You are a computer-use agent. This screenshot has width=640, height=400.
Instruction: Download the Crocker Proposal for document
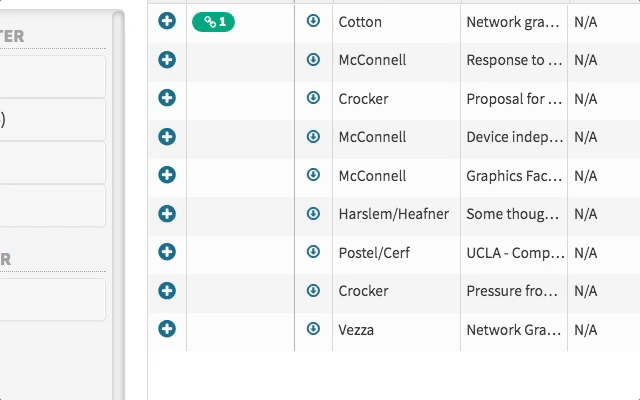313,98
